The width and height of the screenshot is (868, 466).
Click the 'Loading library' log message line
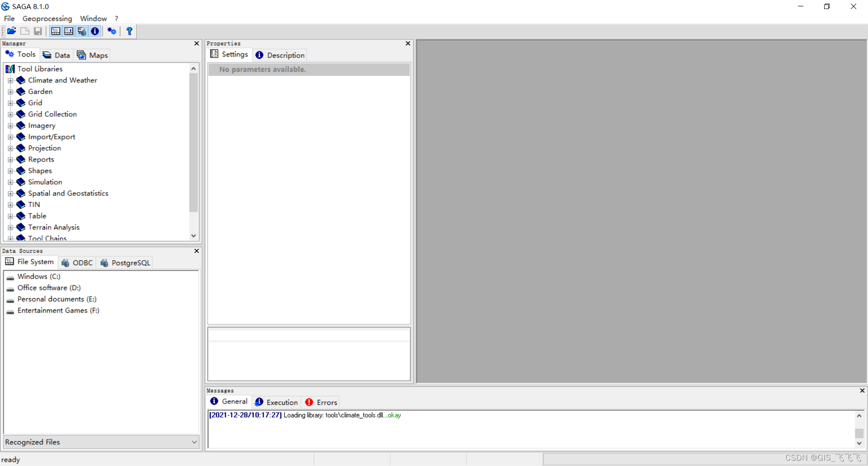click(305, 415)
